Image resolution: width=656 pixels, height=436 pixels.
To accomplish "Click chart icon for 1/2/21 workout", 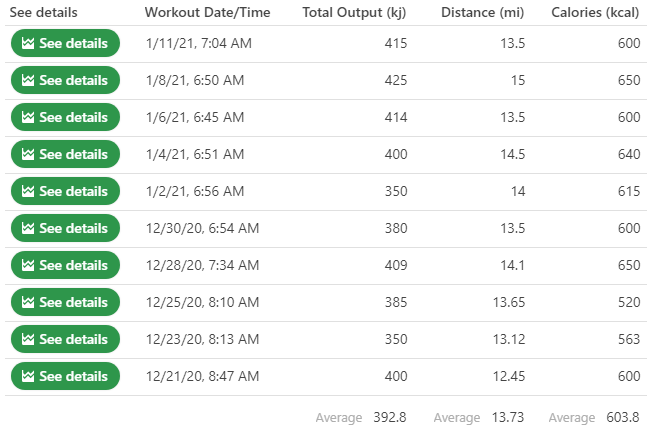I will pos(28,192).
